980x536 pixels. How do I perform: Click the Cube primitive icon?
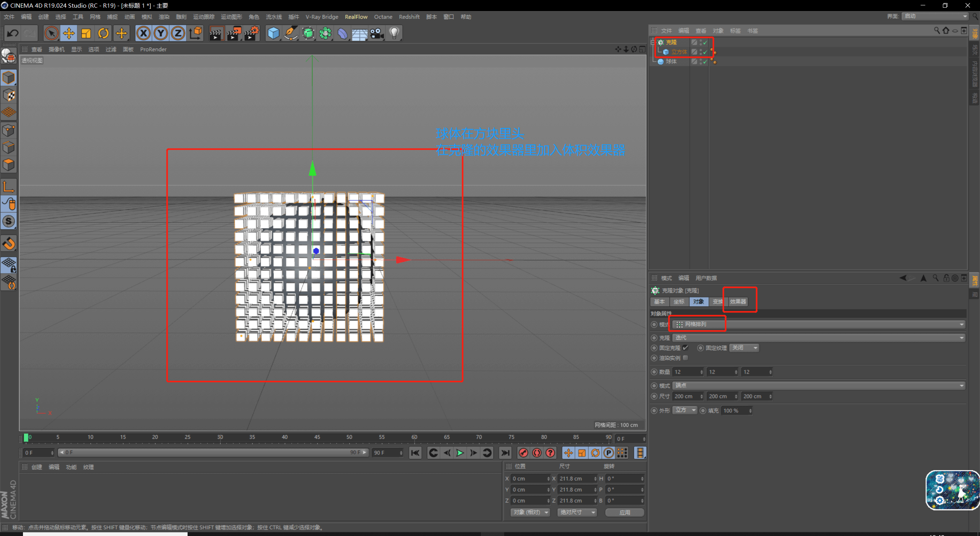coord(273,34)
